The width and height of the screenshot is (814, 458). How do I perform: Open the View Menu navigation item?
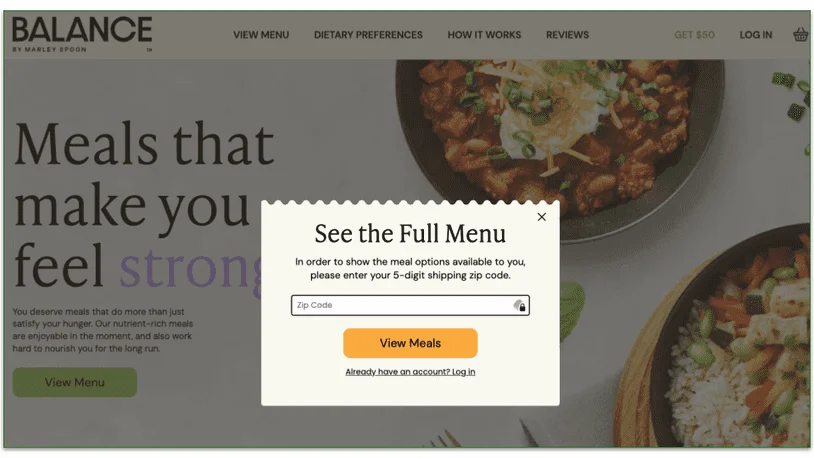261,35
